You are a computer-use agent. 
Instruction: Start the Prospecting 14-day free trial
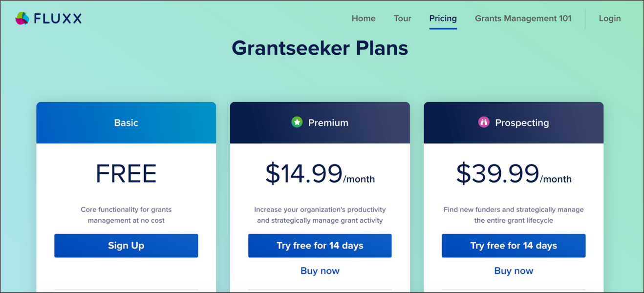pyautogui.click(x=514, y=246)
